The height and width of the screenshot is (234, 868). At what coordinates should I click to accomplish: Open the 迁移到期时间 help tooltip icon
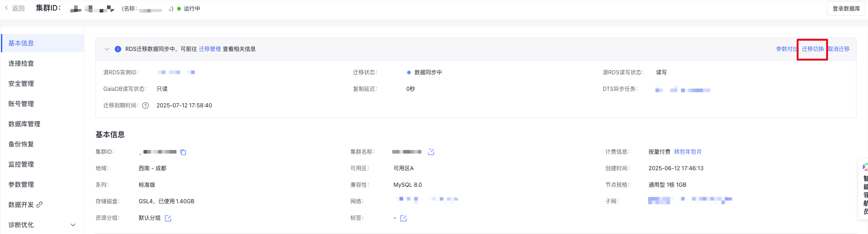[x=146, y=106]
